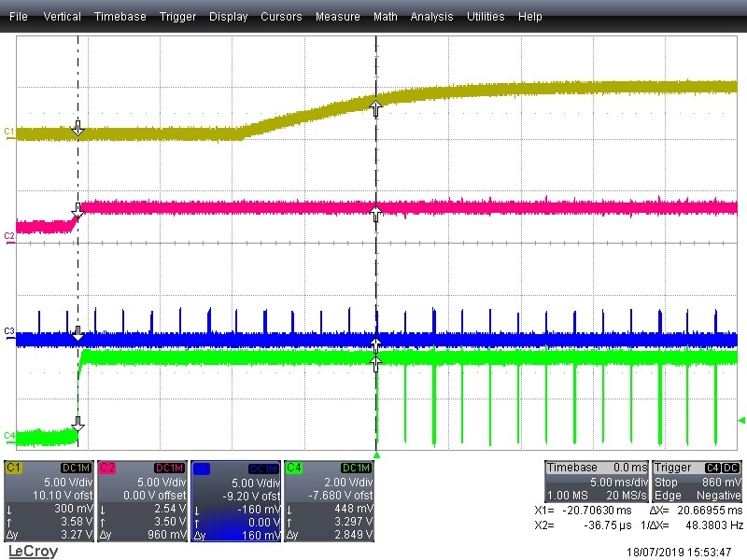The image size is (747, 560).
Task: Click the 860 mV trigger level value
Action: (x=721, y=482)
